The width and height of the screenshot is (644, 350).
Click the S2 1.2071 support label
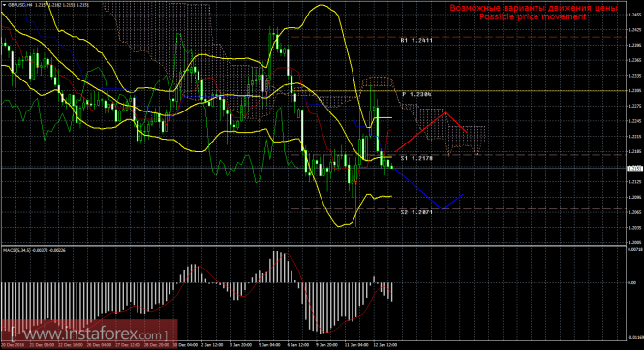click(x=416, y=212)
